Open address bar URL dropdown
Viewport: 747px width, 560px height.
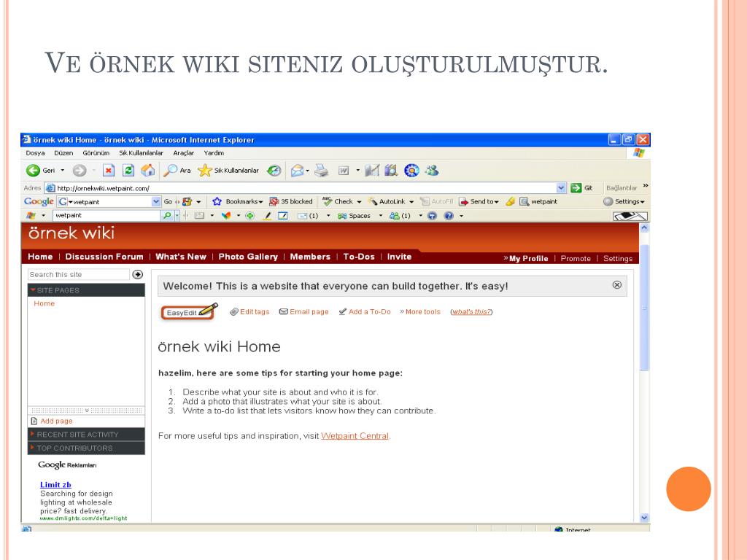pyautogui.click(x=561, y=187)
